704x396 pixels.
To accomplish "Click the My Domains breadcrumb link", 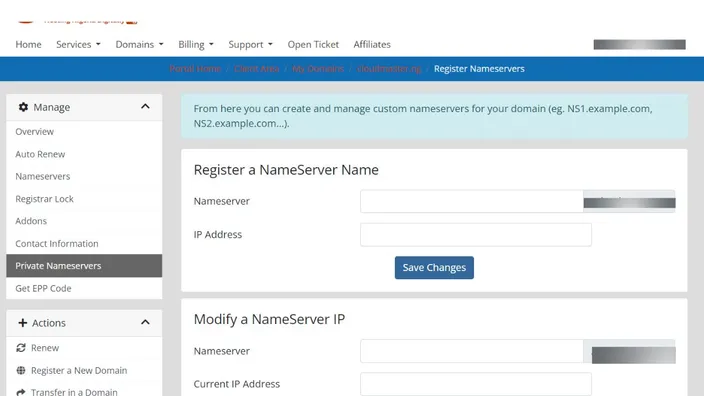I will (318, 69).
